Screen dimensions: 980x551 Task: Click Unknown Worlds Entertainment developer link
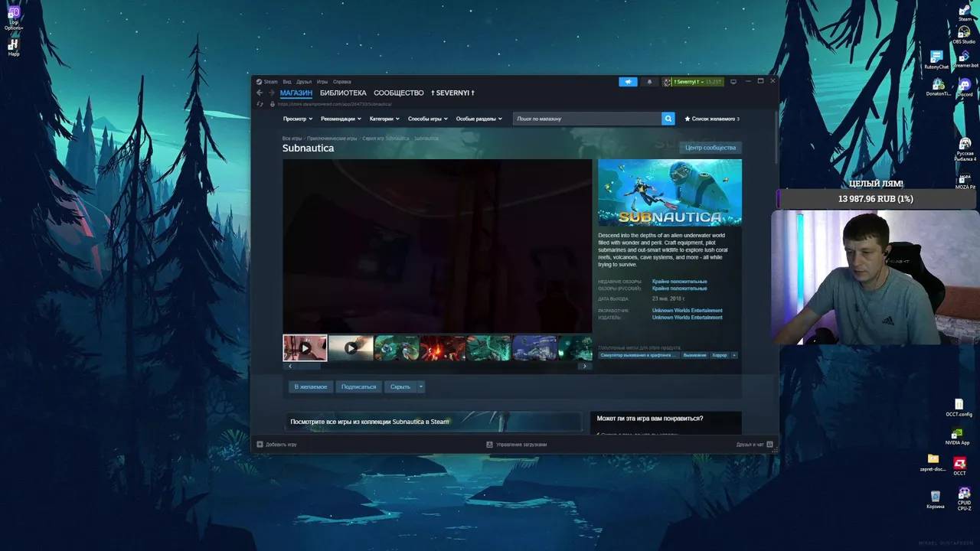tap(687, 311)
